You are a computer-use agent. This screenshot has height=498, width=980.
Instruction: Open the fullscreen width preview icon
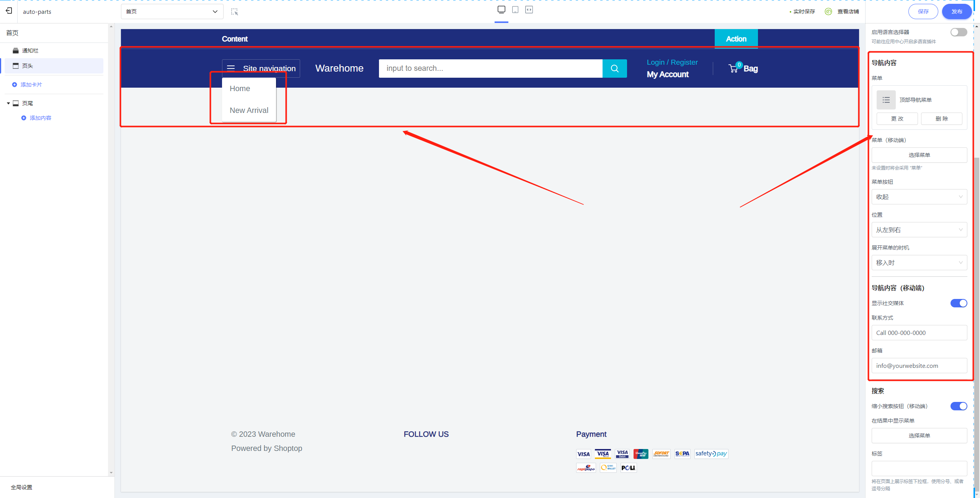pyautogui.click(x=529, y=10)
